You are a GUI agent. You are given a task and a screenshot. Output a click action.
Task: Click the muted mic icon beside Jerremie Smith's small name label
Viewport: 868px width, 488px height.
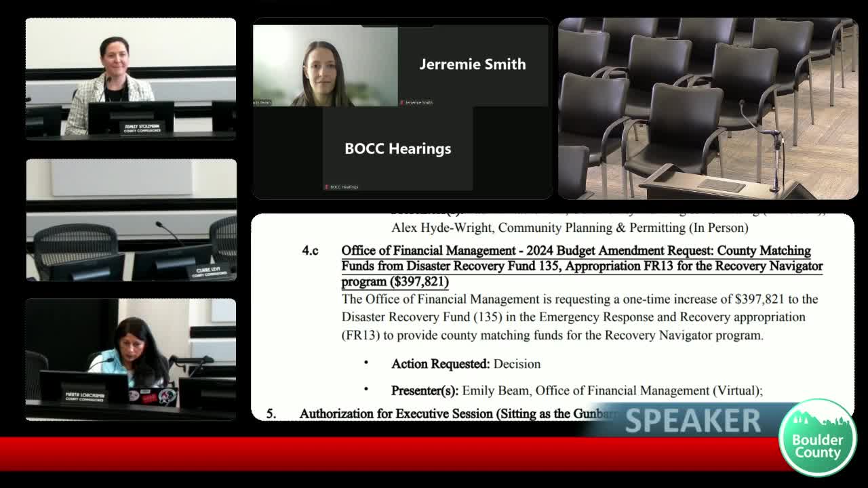coord(402,102)
